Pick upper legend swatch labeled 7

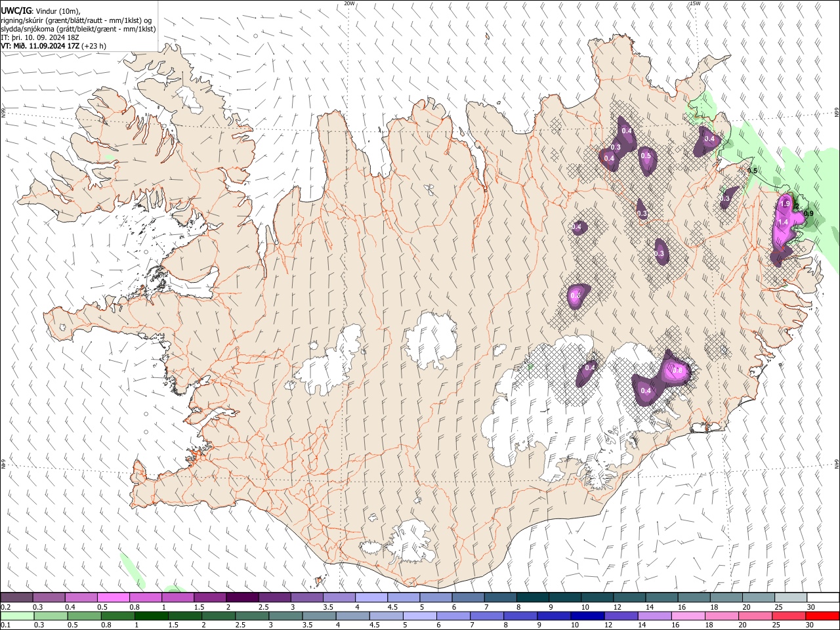[x=500, y=597]
